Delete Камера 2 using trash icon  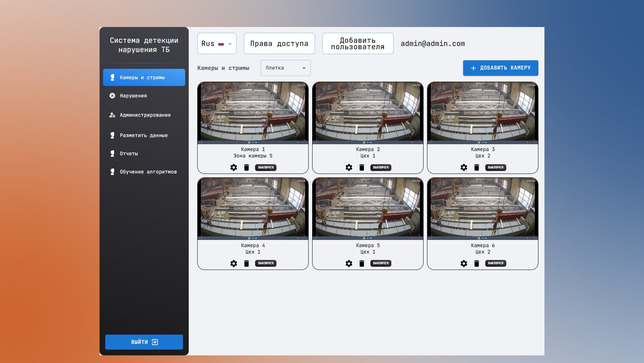click(x=362, y=167)
